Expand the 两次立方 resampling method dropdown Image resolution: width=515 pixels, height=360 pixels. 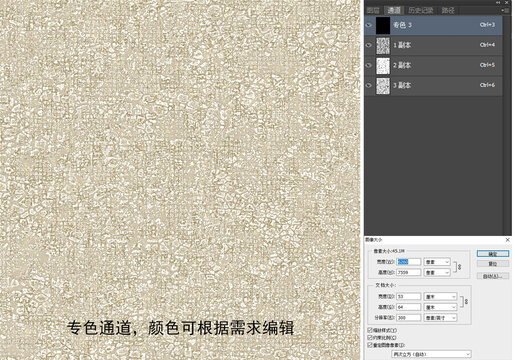point(431,354)
